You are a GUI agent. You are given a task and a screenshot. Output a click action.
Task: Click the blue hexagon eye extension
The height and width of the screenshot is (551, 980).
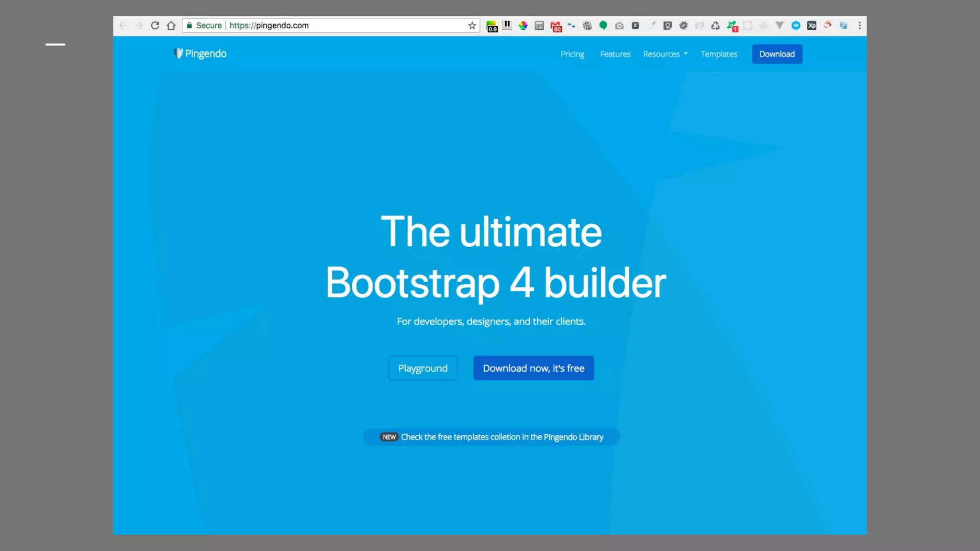(x=796, y=25)
